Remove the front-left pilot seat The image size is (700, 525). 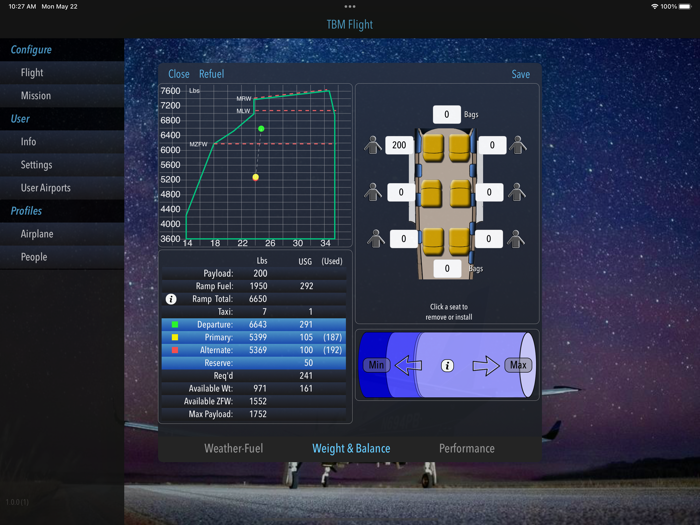433,148
